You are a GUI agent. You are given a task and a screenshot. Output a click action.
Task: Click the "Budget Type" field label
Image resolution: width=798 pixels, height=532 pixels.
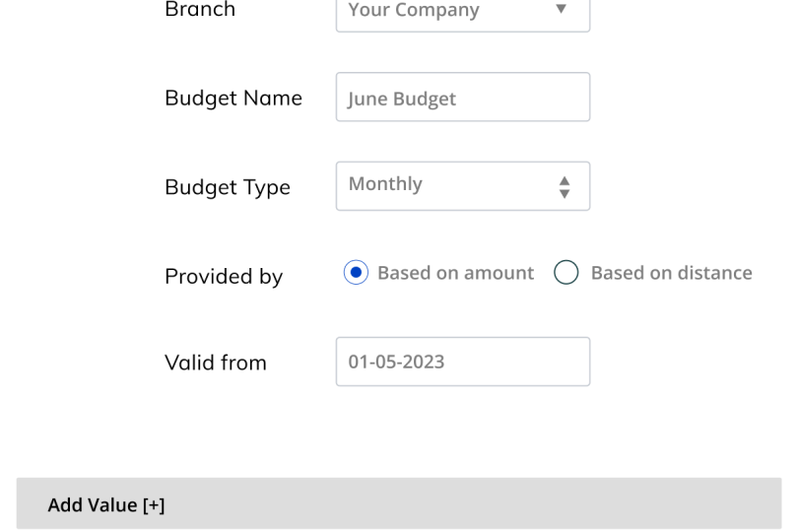(x=228, y=187)
